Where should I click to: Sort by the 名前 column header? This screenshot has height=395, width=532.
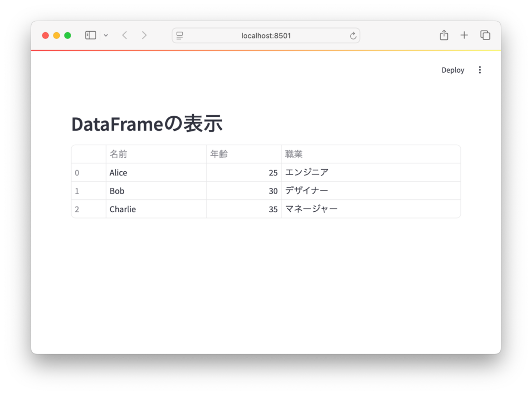[156, 154]
